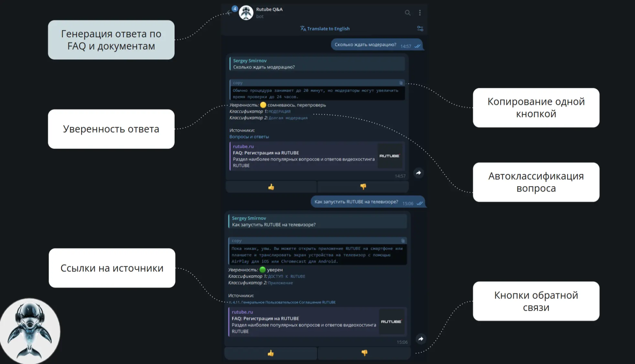
Task: Click the Приложение classifier tag
Action: click(280, 283)
